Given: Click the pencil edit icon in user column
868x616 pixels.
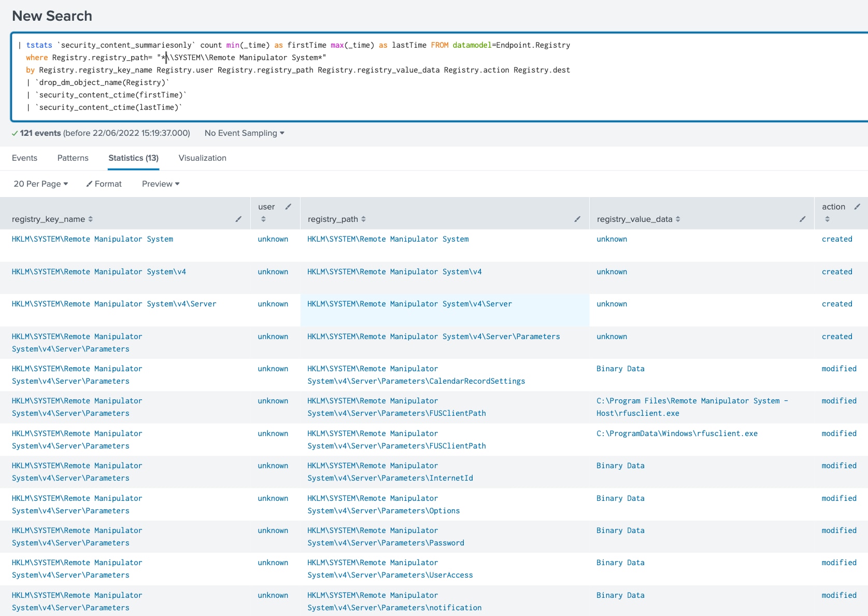Looking at the screenshot, I should click(x=288, y=207).
